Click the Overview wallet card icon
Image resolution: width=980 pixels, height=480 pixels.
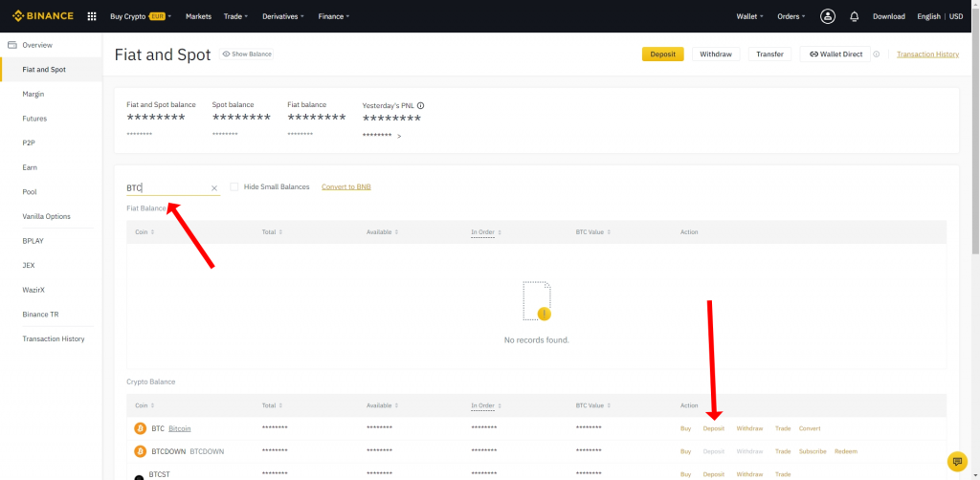coord(11,45)
